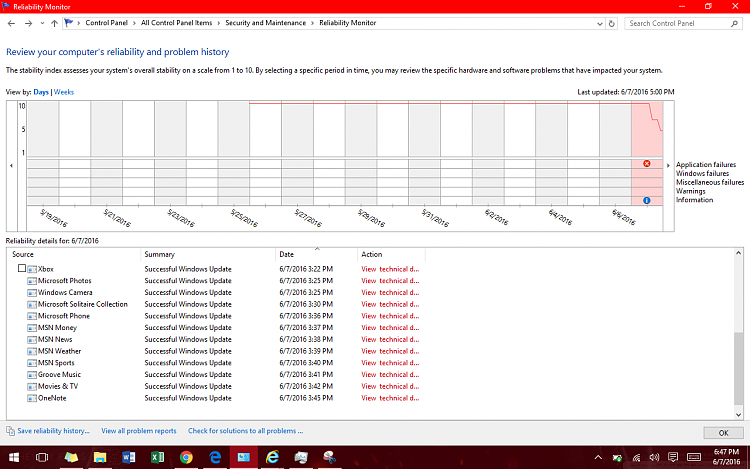Expand the breadcrumb arrow after Security and Maintenance

[x=312, y=23]
